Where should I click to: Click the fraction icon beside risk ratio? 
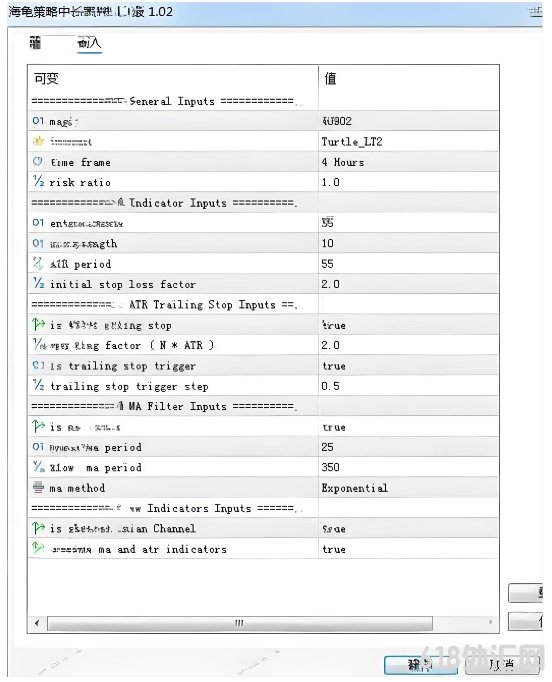(39, 181)
